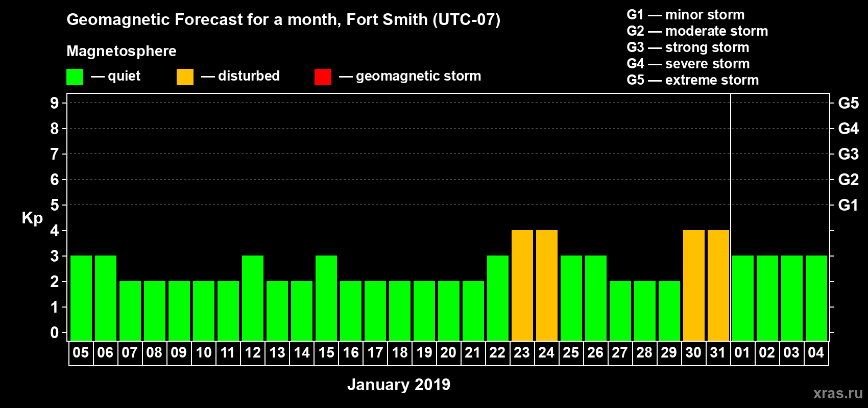Screen dimensions: 868x408
Task: Click date label 10 on the axis
Action: pyautogui.click(x=203, y=352)
